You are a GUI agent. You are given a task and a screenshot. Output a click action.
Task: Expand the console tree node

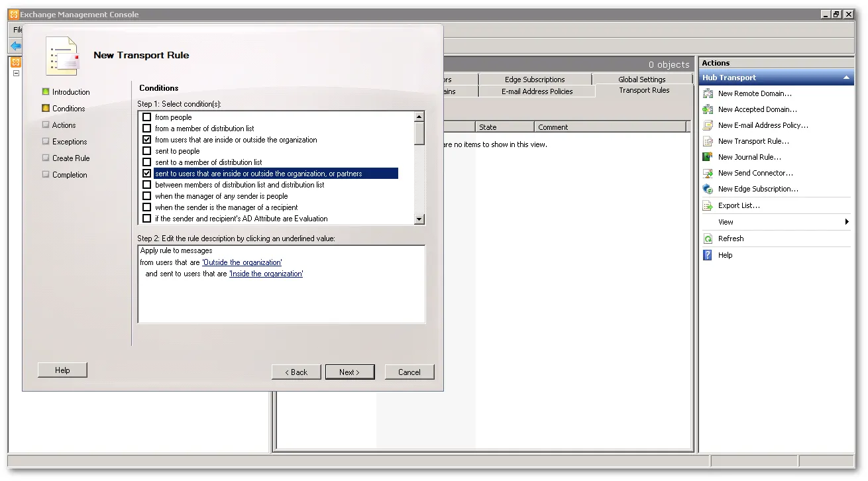16,73
